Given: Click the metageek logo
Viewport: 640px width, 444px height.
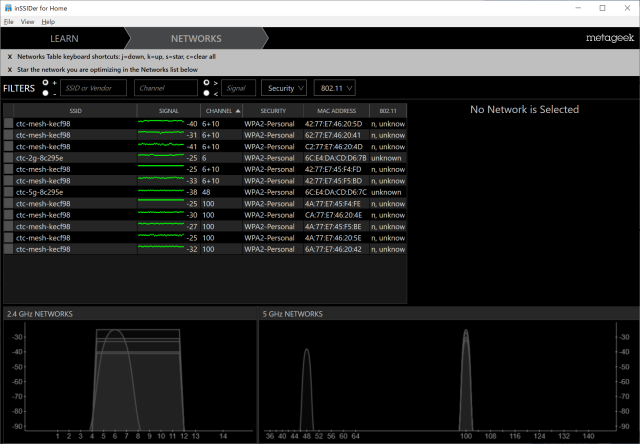Looking at the screenshot, I should pos(610,38).
